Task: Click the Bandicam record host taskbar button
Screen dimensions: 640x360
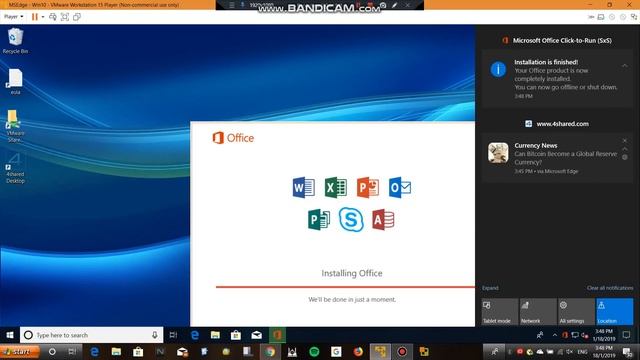Action: 402,351
